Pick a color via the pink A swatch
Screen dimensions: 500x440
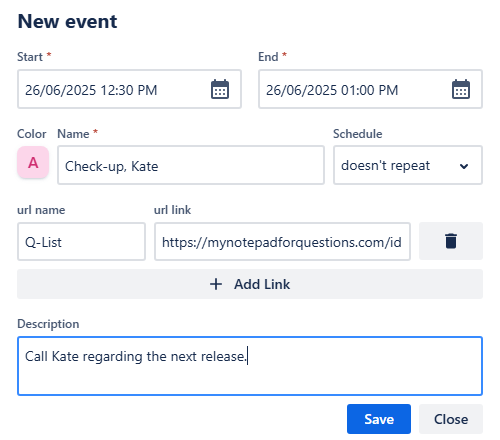coord(33,163)
